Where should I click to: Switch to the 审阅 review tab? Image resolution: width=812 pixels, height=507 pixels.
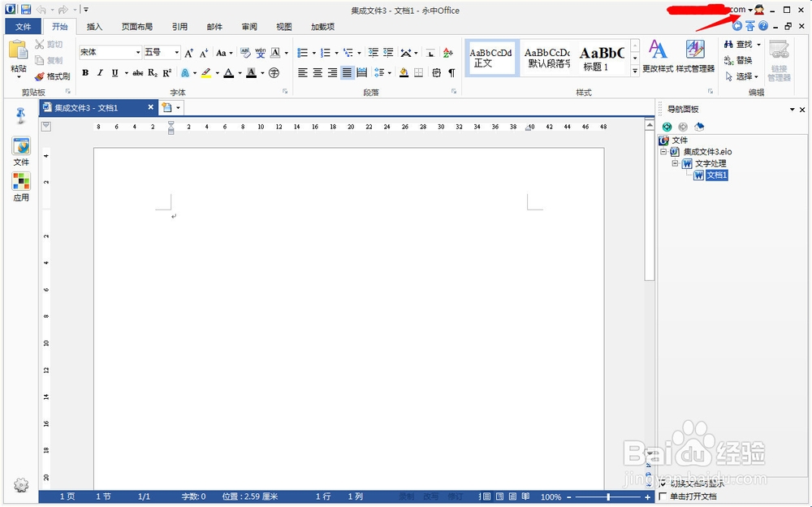click(249, 27)
